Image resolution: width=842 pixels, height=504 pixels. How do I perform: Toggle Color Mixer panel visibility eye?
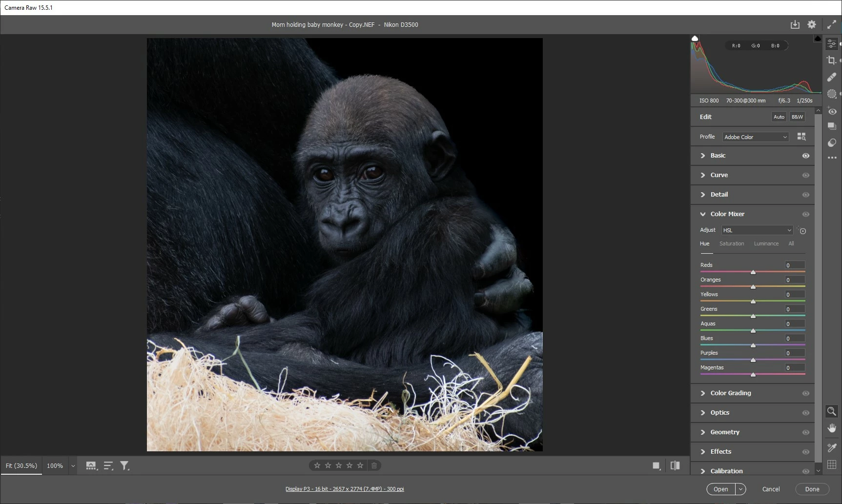(806, 214)
